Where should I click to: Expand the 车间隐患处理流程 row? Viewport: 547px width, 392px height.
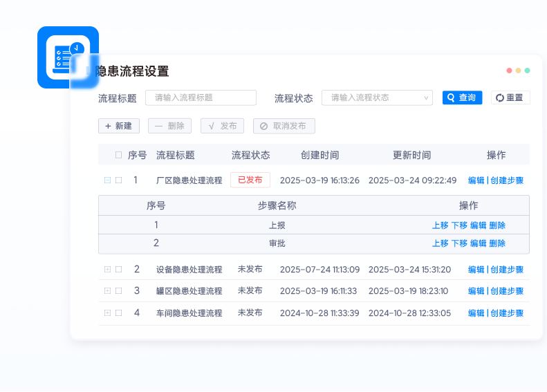(x=107, y=313)
